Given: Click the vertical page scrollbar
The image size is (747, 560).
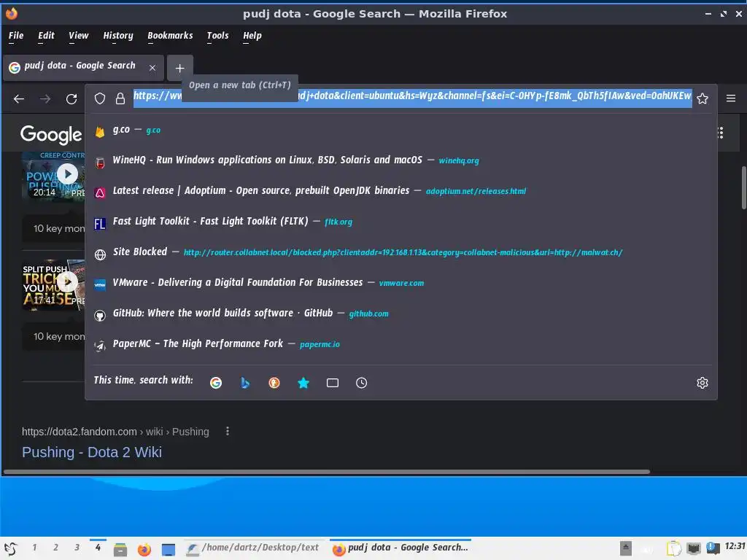Looking at the screenshot, I should [x=743, y=187].
